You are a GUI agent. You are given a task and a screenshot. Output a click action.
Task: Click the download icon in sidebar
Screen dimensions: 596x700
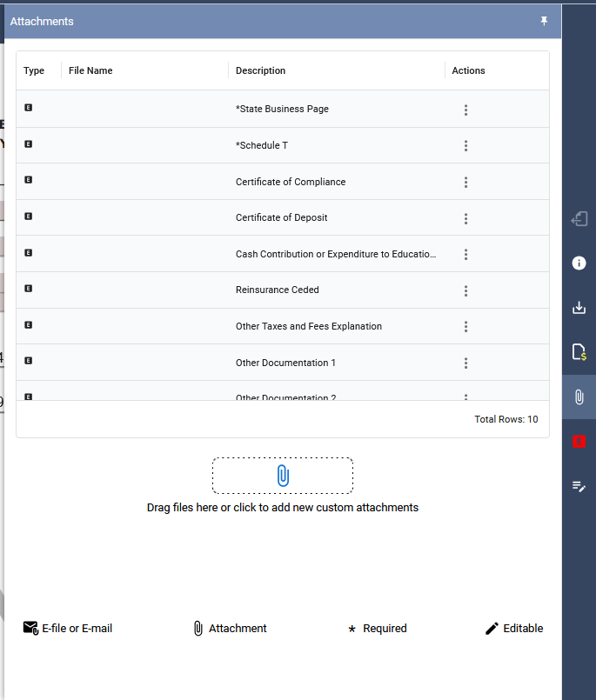(579, 308)
